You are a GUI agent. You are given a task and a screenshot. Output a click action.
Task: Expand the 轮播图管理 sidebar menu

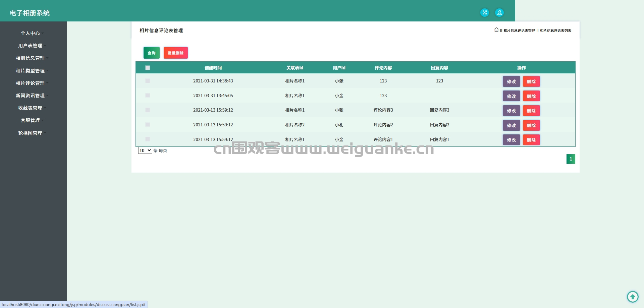(32, 133)
